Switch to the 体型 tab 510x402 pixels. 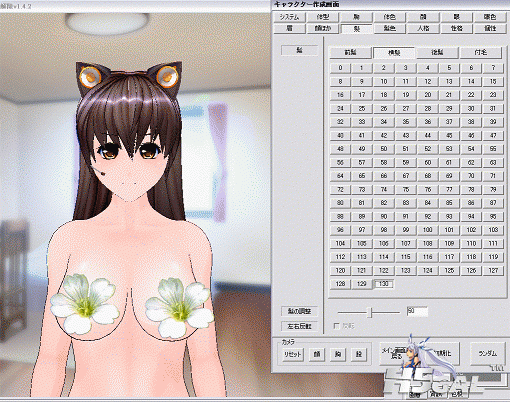pos(323,17)
